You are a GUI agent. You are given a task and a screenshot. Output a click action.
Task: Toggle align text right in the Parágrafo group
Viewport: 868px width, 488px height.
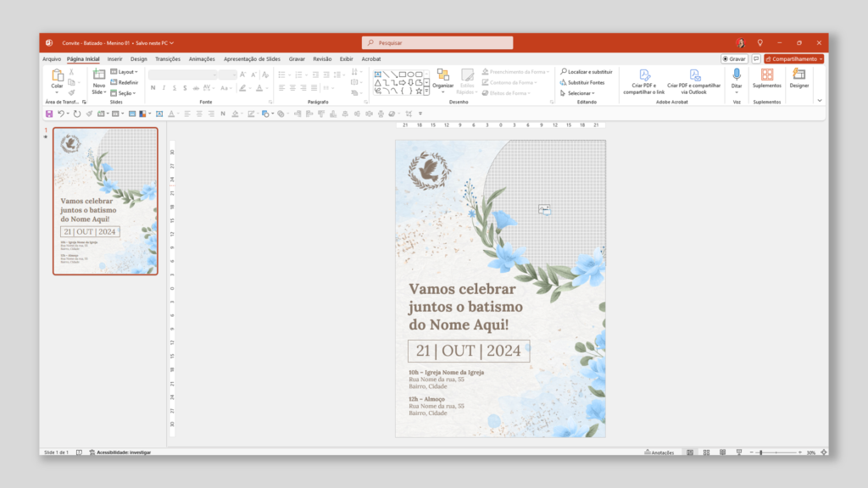coord(303,88)
